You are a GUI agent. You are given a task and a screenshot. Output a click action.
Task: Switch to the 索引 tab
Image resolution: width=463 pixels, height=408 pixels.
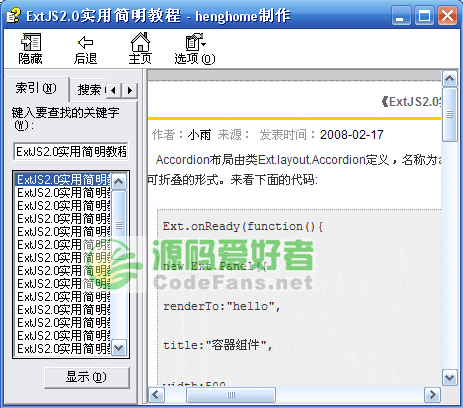point(36,89)
